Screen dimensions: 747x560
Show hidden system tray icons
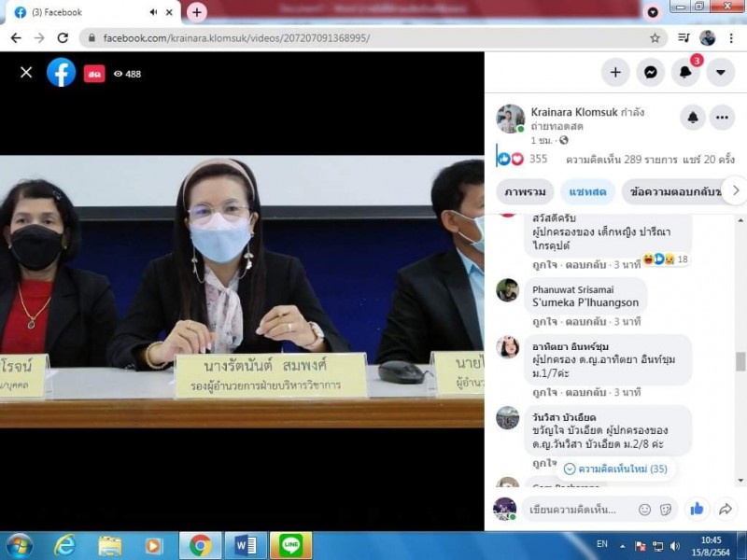(x=622, y=546)
